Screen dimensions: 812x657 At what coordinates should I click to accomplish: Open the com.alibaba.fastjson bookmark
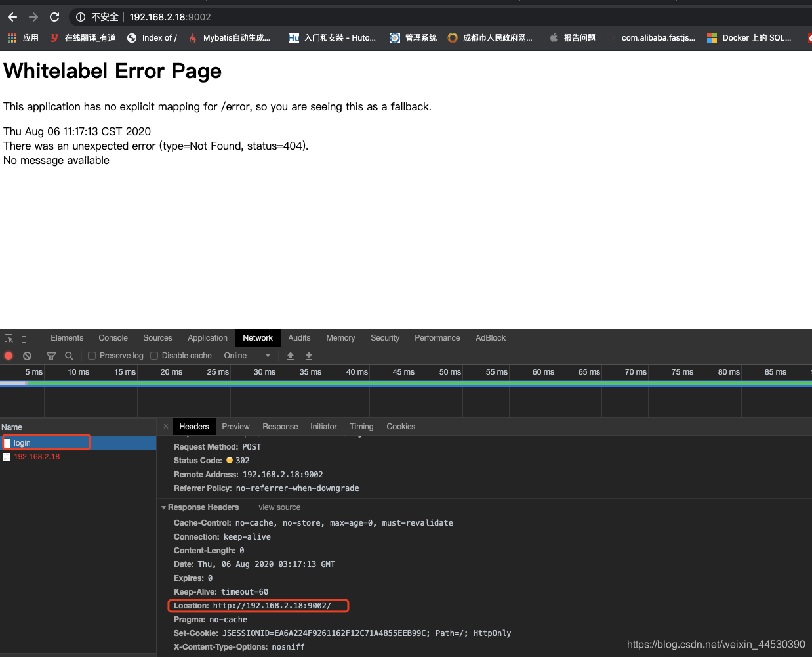click(651, 38)
